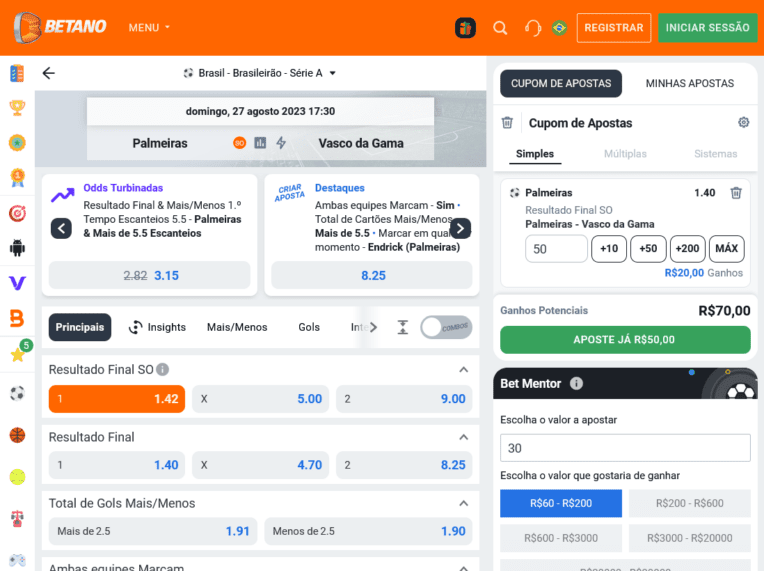Viewport: 764px width, 571px height.
Task: Collapse all markets icon
Action: point(402,327)
